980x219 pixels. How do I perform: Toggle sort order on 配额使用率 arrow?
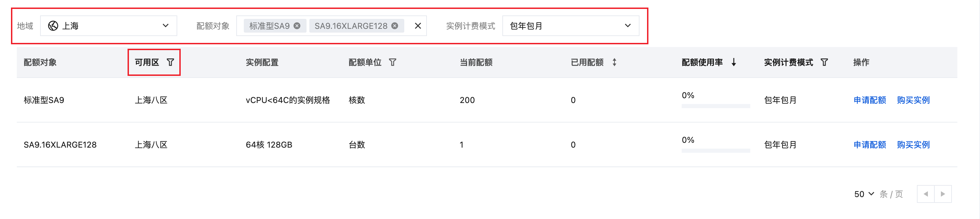click(734, 62)
